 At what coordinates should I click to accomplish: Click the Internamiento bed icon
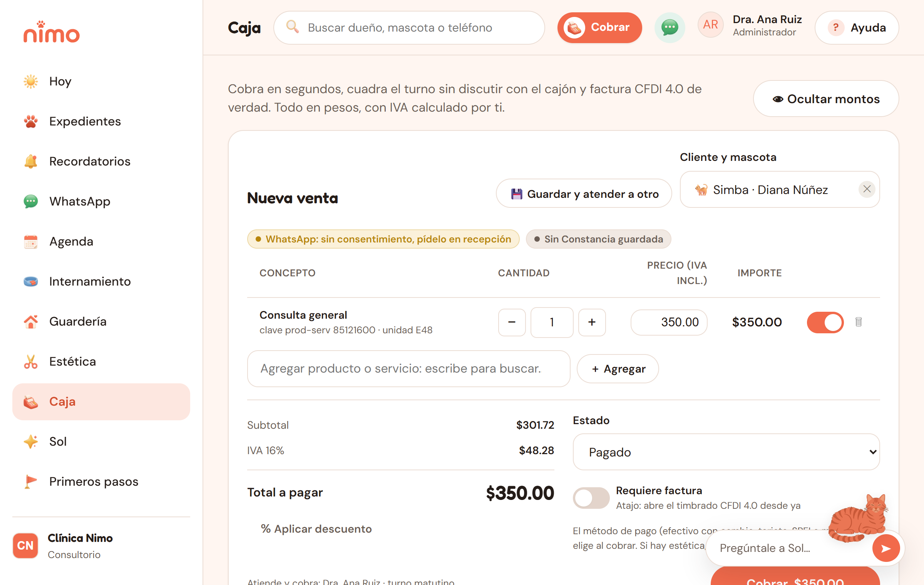[x=31, y=282]
